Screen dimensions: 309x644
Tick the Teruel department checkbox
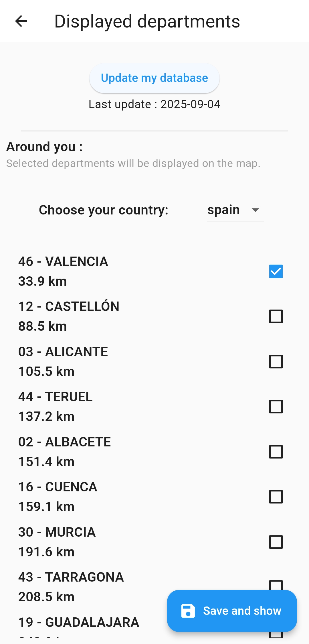[x=276, y=407]
